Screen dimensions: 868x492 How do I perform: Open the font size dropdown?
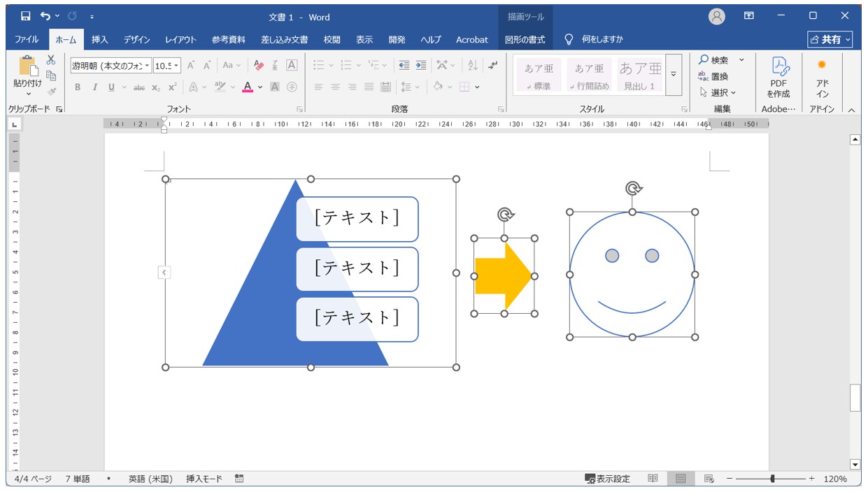(176, 66)
